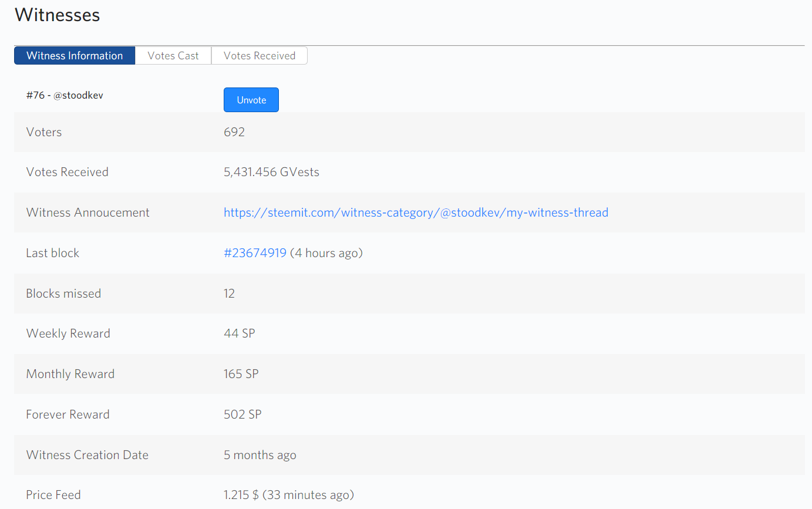Click the Unvote button for @stoodkev
Viewport: 812px width, 509px height.
coord(251,100)
